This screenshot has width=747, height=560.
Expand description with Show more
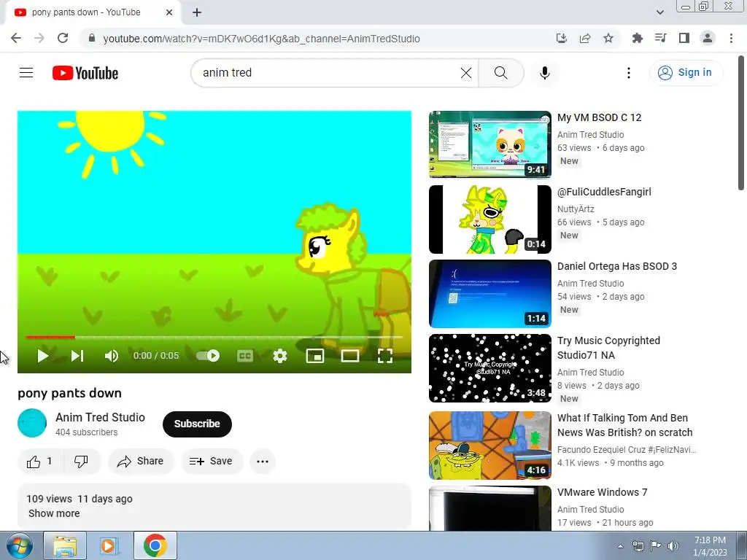pos(54,513)
